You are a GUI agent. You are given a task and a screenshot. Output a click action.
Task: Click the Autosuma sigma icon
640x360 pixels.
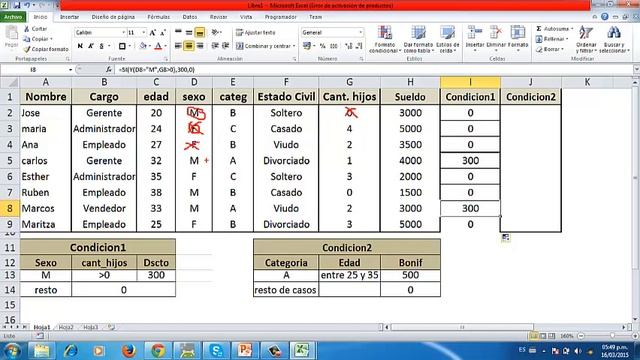539,29
